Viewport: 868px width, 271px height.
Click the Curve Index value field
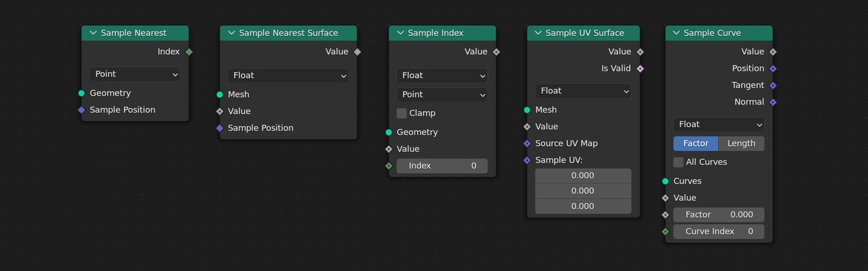[719, 232]
